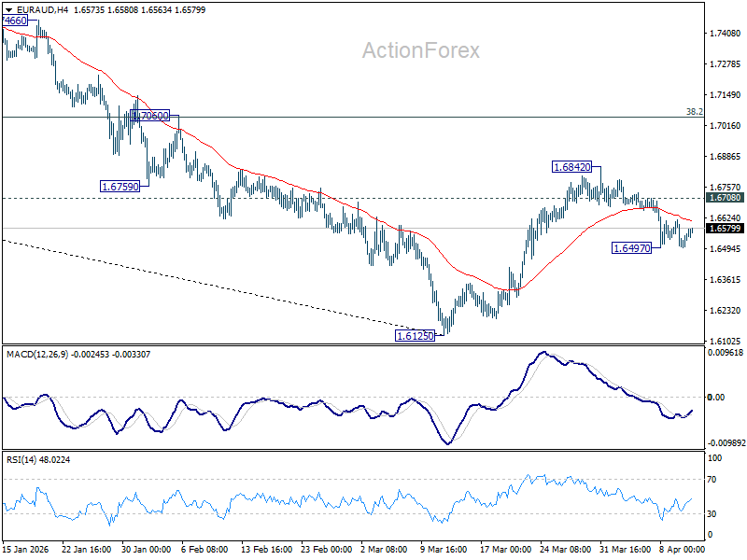747x560 pixels.
Task: Click the 6 Feb 08:00 time label
Action: click(204, 549)
